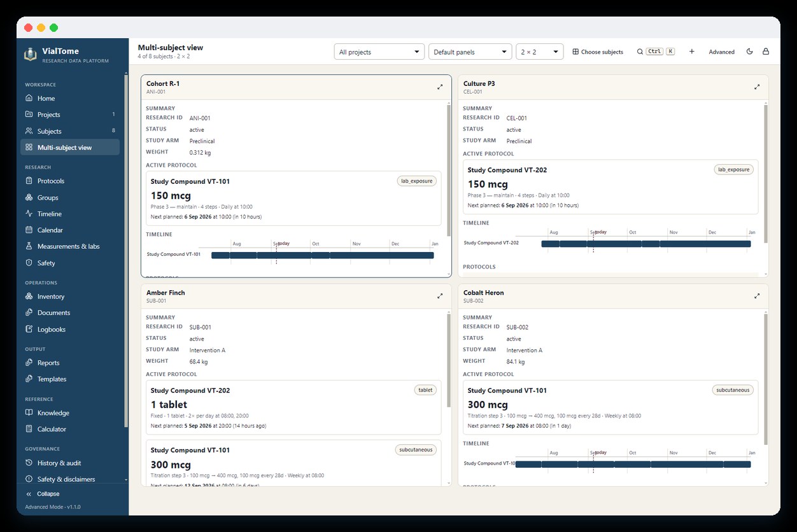The width and height of the screenshot is (797, 532).
Task: Open the Groups page
Action: [70, 197]
